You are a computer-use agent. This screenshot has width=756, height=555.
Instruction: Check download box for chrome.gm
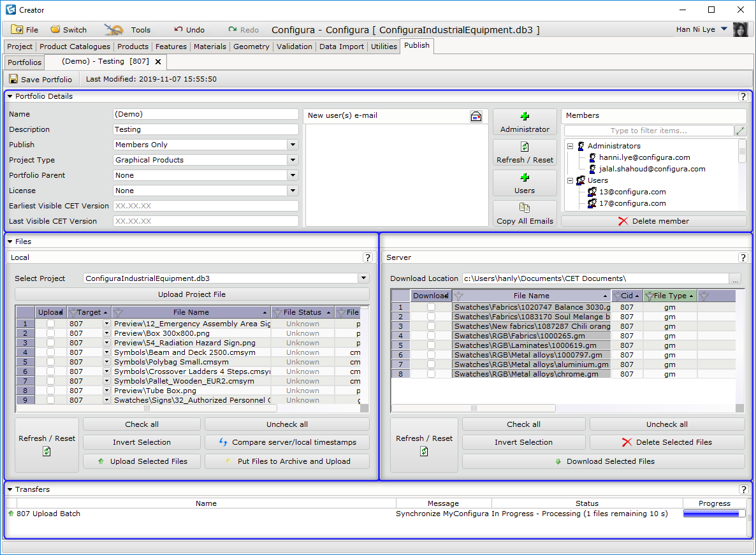[431, 374]
